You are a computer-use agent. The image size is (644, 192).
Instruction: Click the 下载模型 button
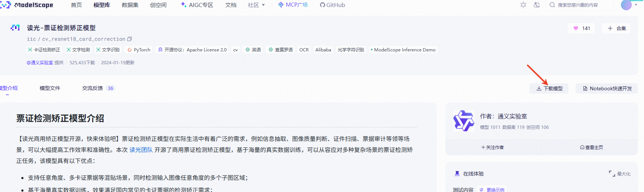click(549, 88)
